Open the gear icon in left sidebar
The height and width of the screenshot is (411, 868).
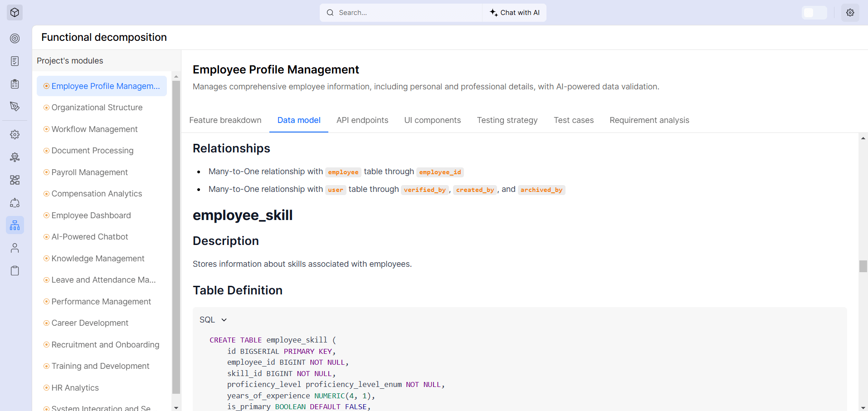(x=15, y=135)
